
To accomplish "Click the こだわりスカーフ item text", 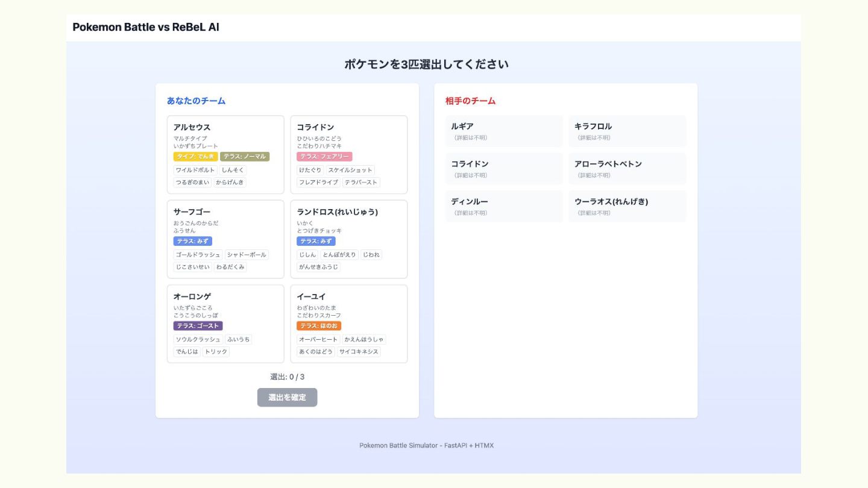I will click(319, 315).
